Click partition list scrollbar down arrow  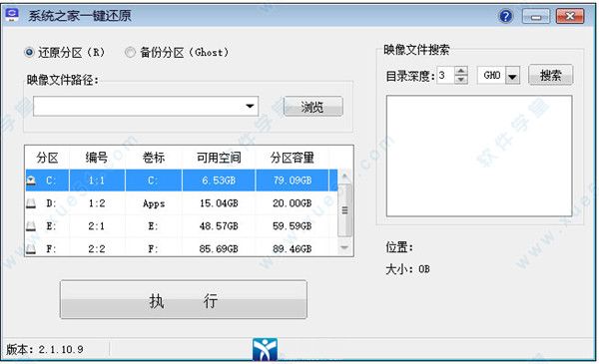click(344, 247)
